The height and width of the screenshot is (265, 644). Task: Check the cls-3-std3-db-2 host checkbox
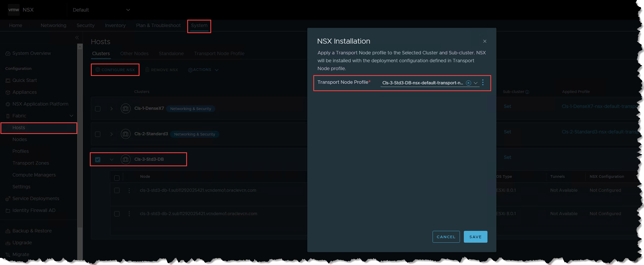[117, 214]
